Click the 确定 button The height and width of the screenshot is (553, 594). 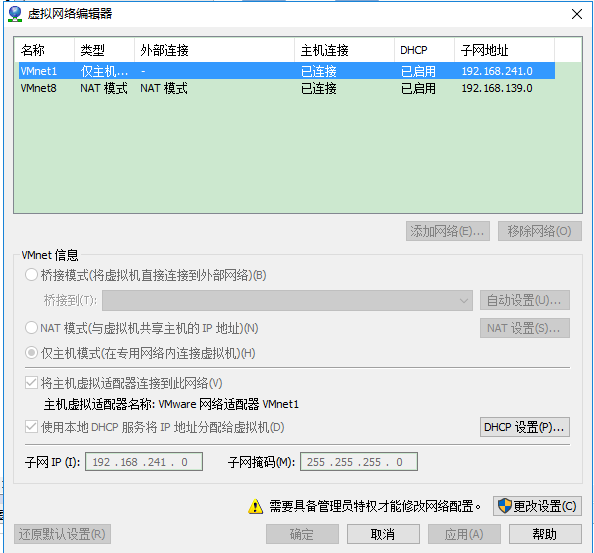tap(302, 534)
